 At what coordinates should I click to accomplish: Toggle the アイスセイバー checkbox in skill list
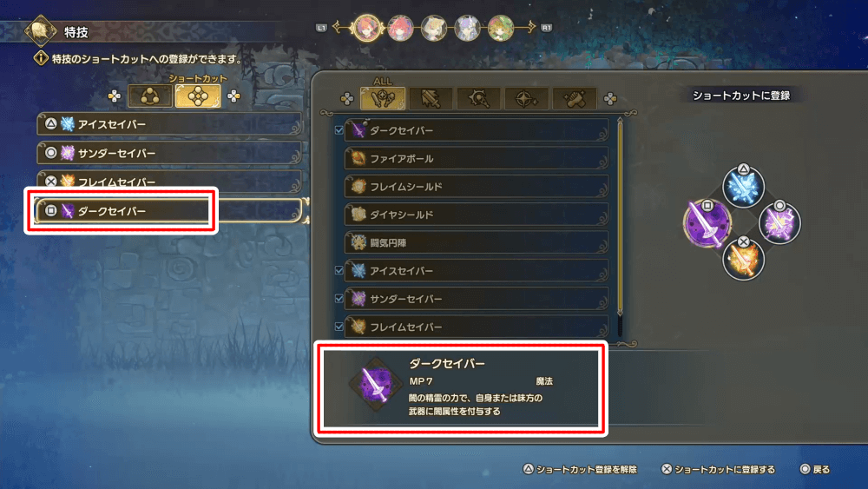tap(339, 270)
